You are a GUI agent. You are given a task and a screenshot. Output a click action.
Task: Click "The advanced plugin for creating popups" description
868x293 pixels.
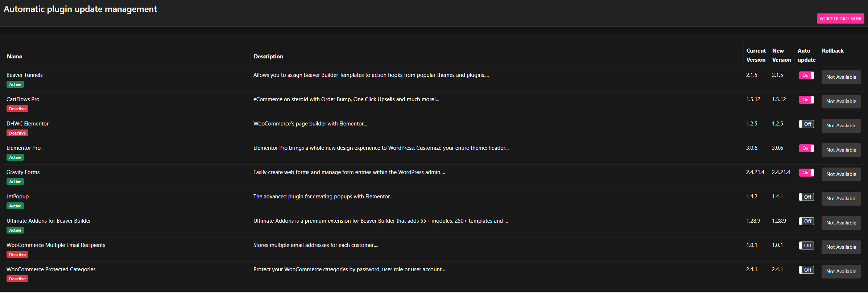323,197
